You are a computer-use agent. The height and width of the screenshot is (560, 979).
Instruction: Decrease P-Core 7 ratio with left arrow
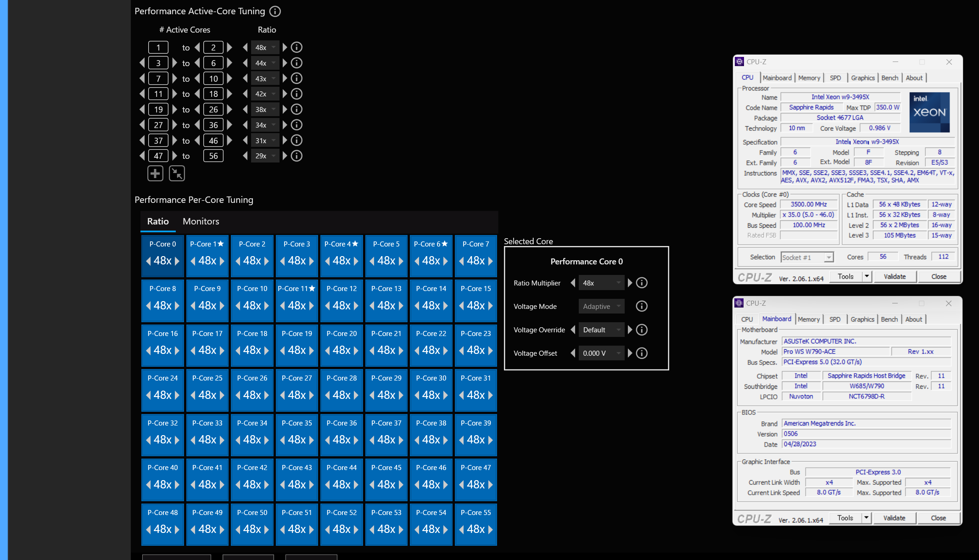point(461,261)
